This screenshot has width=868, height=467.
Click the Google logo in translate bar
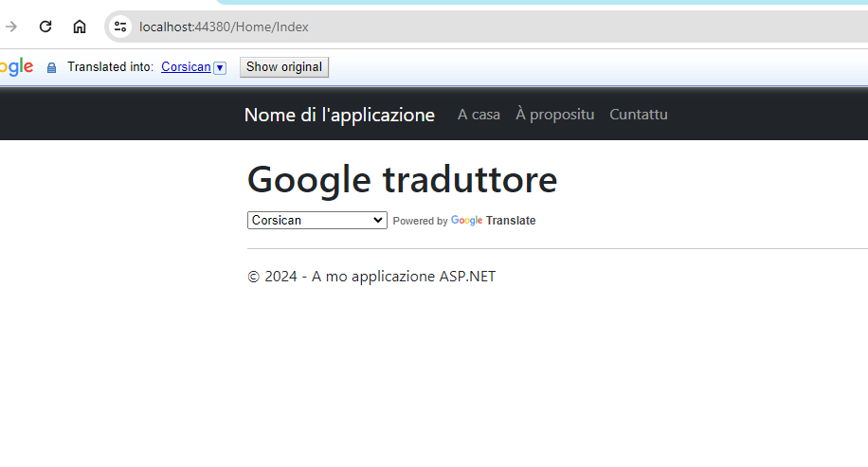pos(17,67)
